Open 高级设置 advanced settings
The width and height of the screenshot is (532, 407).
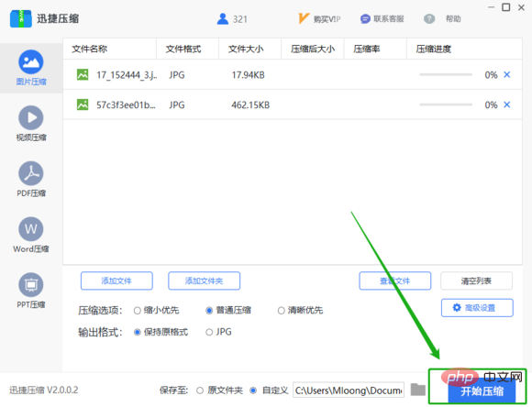point(477,308)
